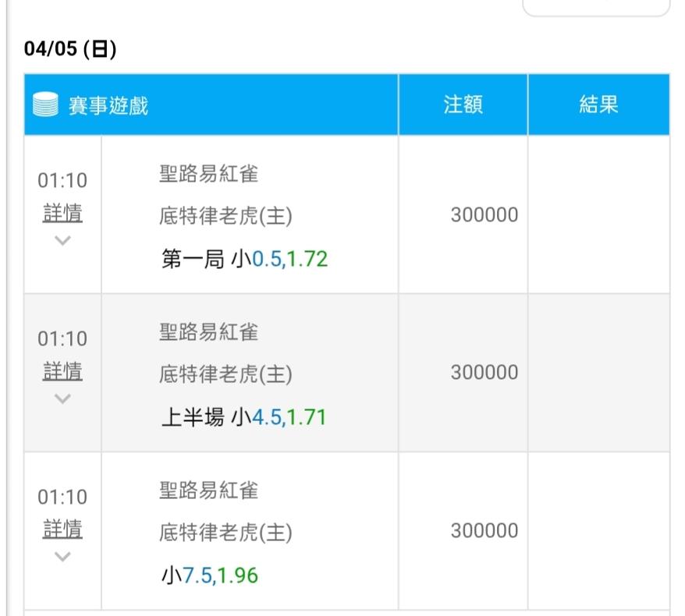Click the coin stack icon beside 賽事遊戲
Screen dimensions: 685x616
[46, 105]
